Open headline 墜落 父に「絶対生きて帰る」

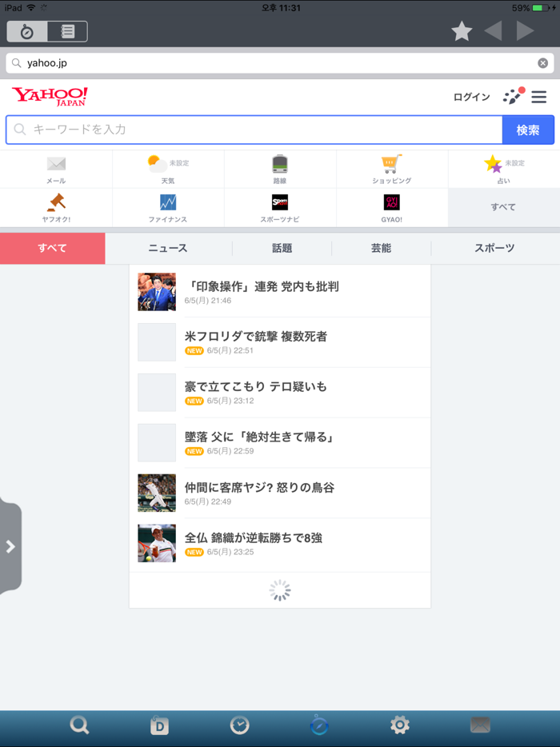pyautogui.click(x=259, y=437)
